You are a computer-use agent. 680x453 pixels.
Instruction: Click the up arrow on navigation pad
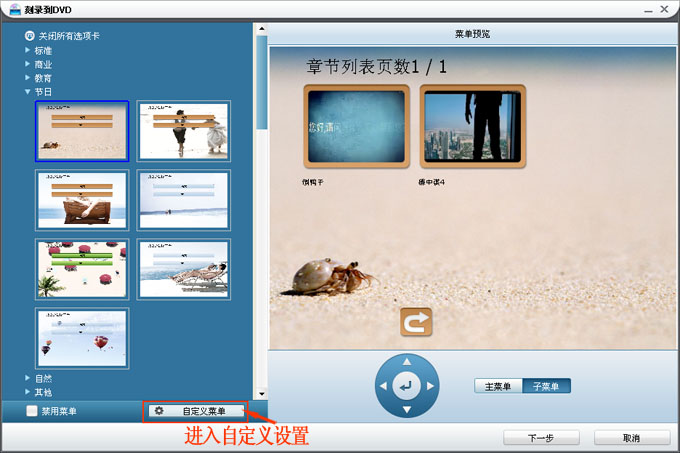(x=407, y=361)
